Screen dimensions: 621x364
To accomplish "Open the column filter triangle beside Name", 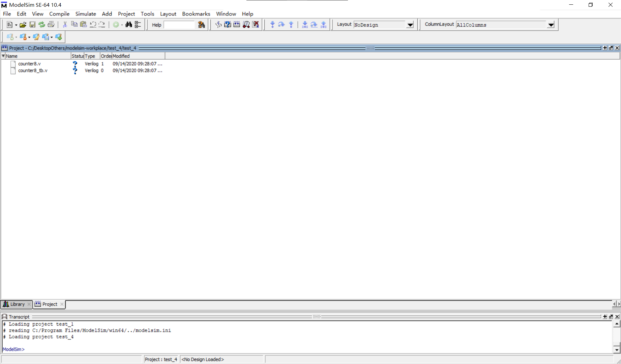I will coord(3,56).
